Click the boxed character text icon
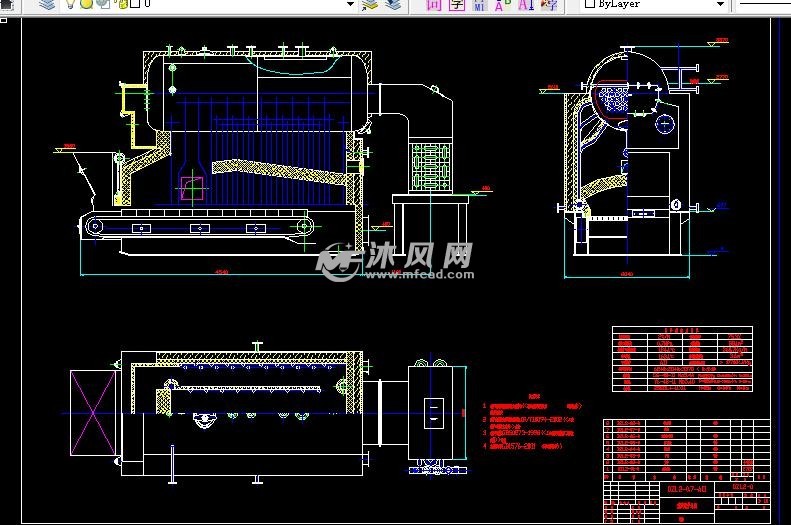The width and height of the screenshot is (791, 525). point(457,5)
